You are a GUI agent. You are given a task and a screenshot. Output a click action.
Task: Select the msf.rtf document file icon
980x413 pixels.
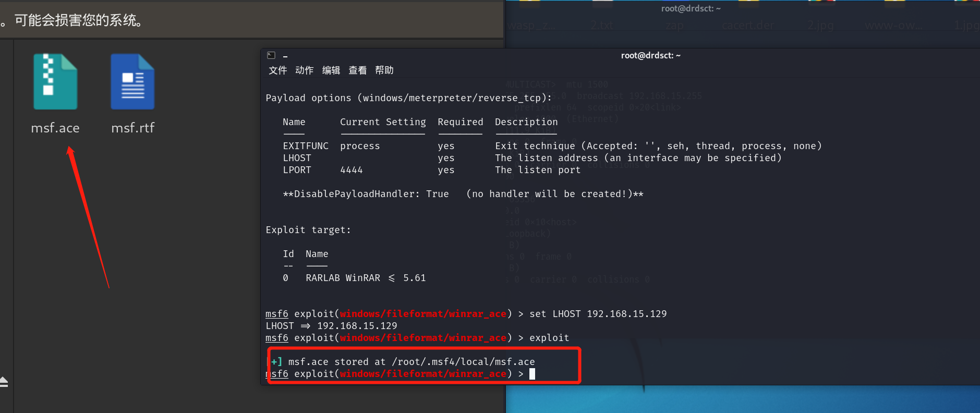click(132, 82)
